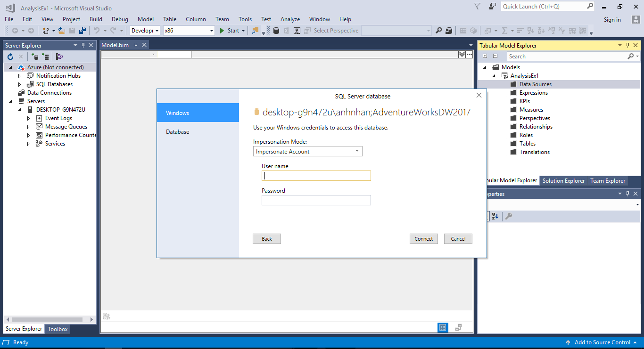Viewport: 644px width, 349px height.
Task: Expand the Event Logs node
Action: [x=29, y=118]
